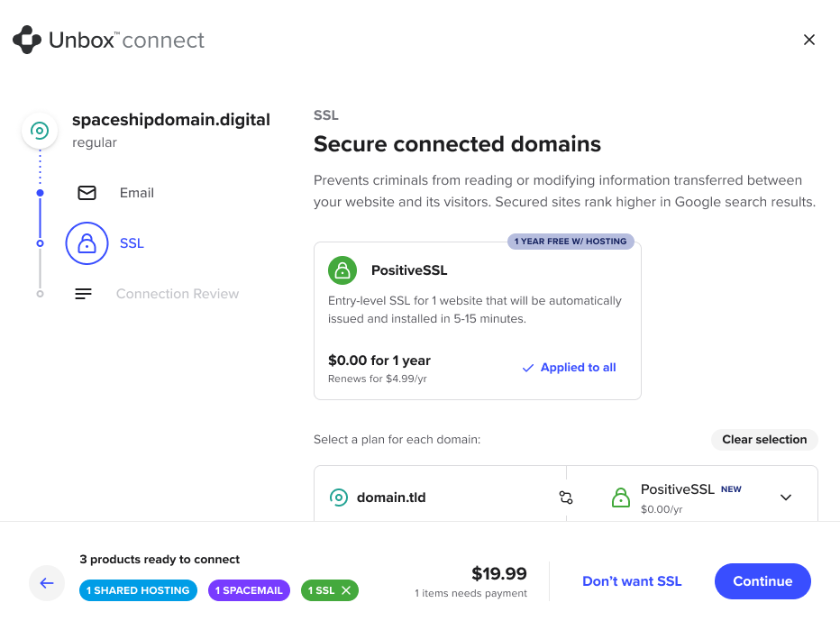Open the 1 SPACEMAIL product chip
This screenshot has height=630, width=840.
point(249,590)
